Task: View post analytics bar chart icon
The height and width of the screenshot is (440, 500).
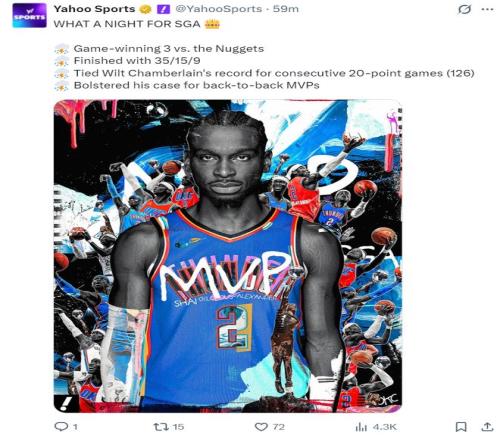Action: coord(361,427)
